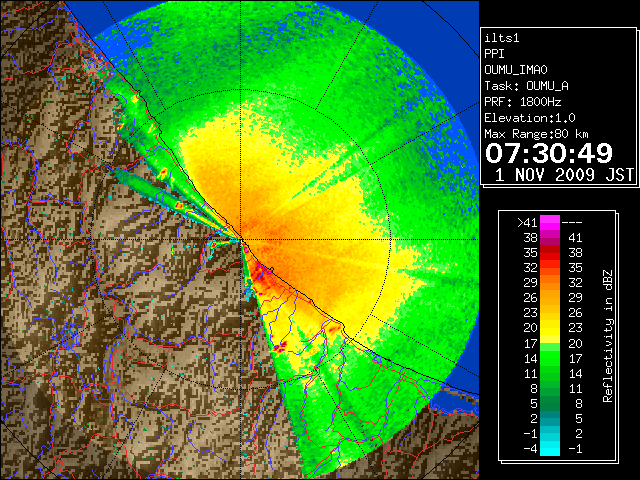640x480 pixels.
Task: Click the 07:30:49 timestamp
Action: pos(549,153)
